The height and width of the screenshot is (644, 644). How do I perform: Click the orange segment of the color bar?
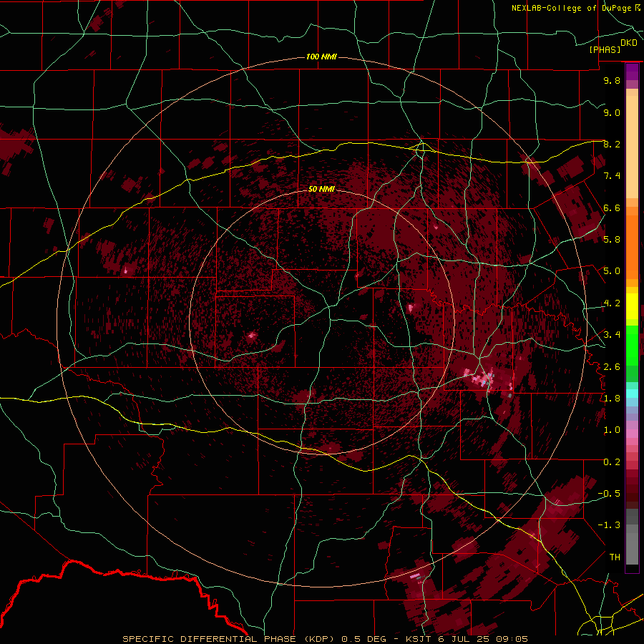[x=632, y=243]
